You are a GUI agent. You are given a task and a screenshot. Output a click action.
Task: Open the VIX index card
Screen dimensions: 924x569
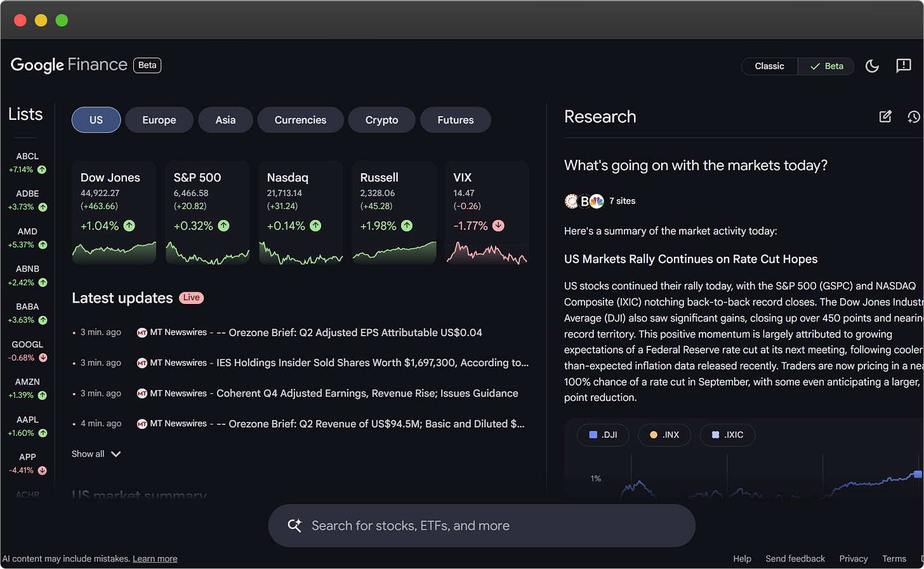[487, 213]
